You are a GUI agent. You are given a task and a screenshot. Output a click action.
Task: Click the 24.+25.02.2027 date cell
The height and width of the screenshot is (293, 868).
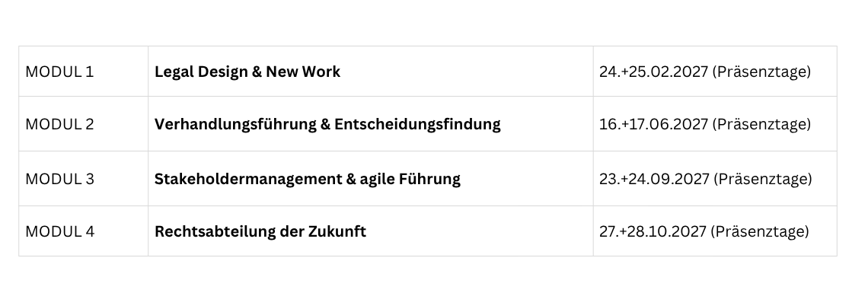coord(715,72)
